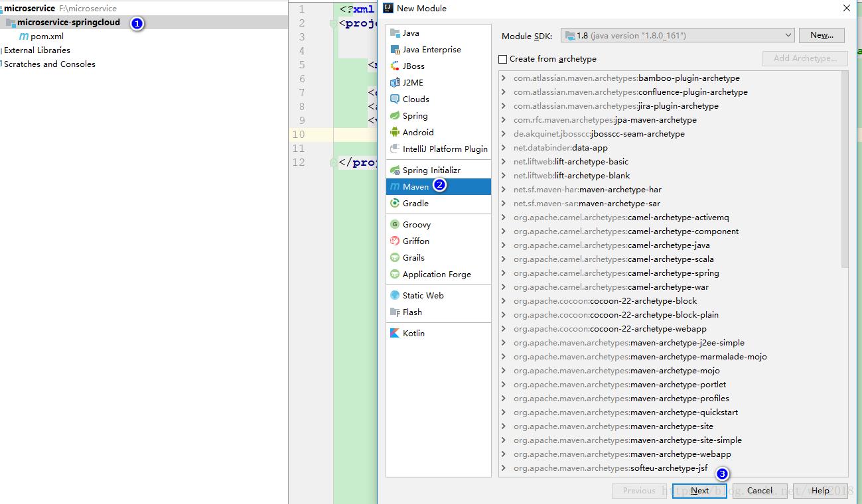The width and height of the screenshot is (862, 504).
Task: Expand the maven-archetype-webapp entry
Action: point(504,454)
